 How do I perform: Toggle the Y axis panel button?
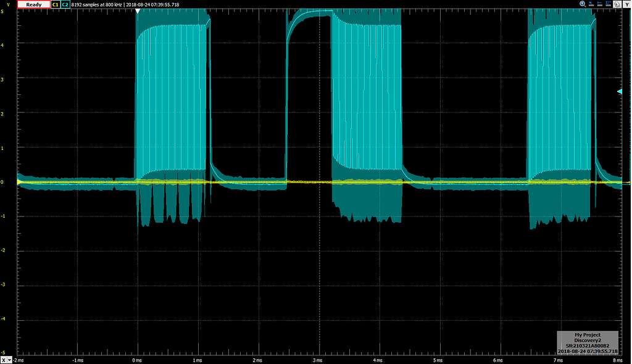click(628, 4)
